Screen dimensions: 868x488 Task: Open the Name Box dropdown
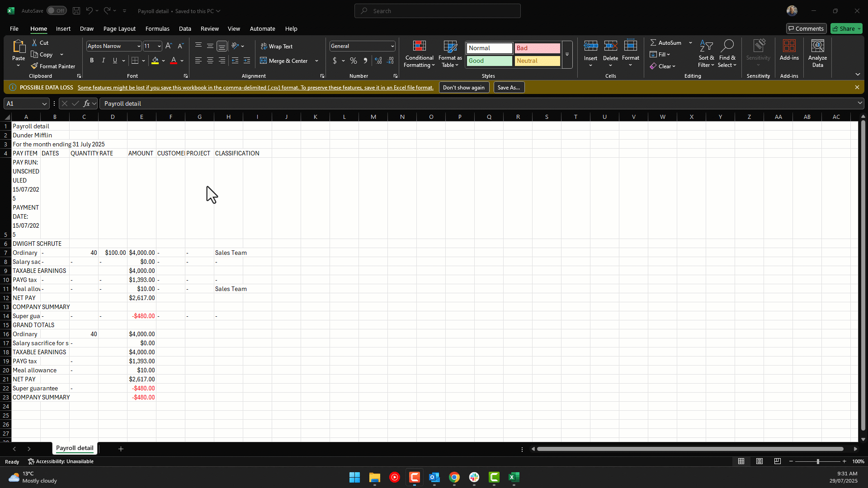coord(44,103)
